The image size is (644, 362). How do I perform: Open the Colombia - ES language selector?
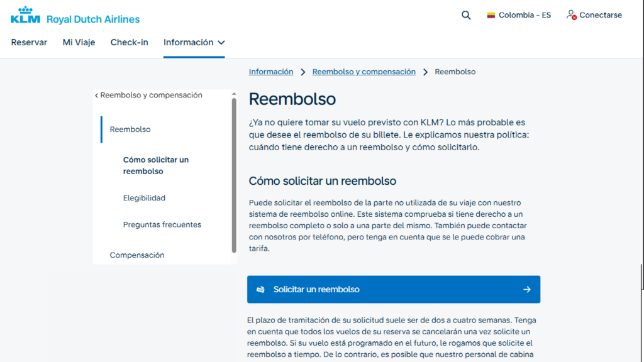coord(519,15)
